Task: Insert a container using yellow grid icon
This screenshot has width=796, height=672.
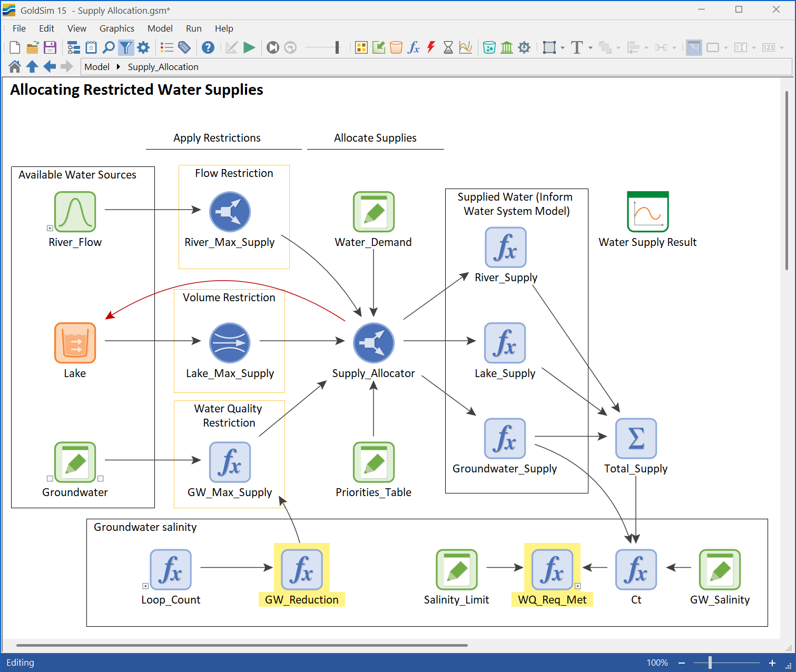Action: tap(361, 47)
